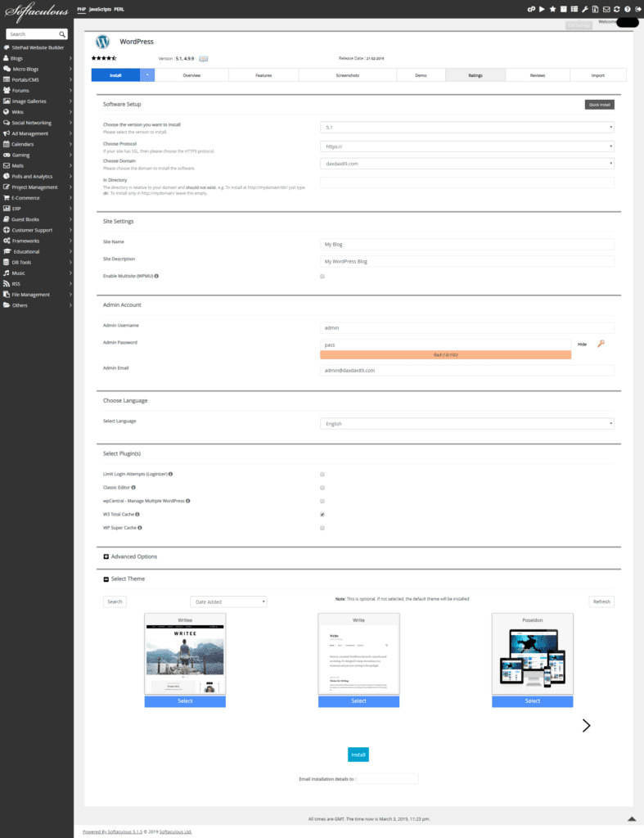Click the installations box icon in top bar
The height and width of the screenshot is (838, 644).
point(563,9)
